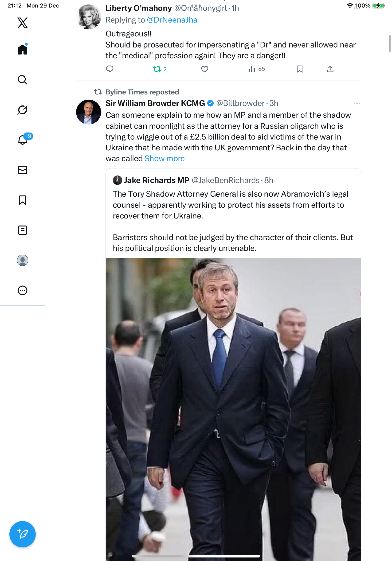The width and height of the screenshot is (392, 561).
Task: Click the compose new post button
Action: 23,534
